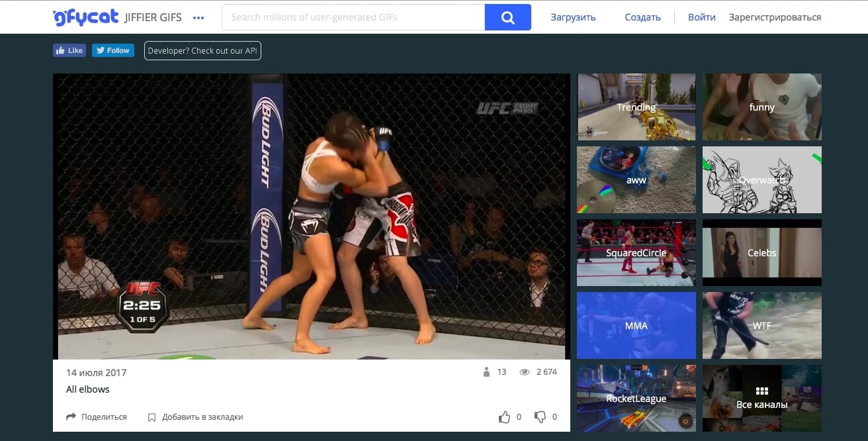Open the Overwatch channel thumbnail
Screen dimensions: 868x441
point(762,179)
